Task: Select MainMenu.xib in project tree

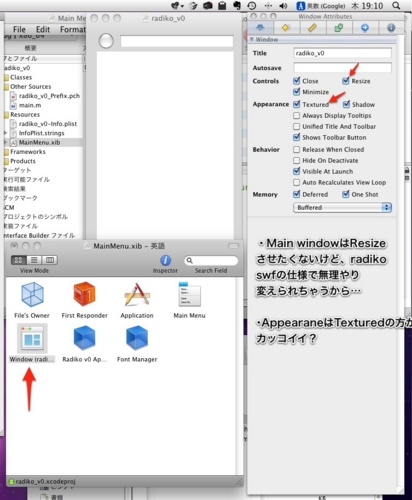Action: pyautogui.click(x=39, y=142)
